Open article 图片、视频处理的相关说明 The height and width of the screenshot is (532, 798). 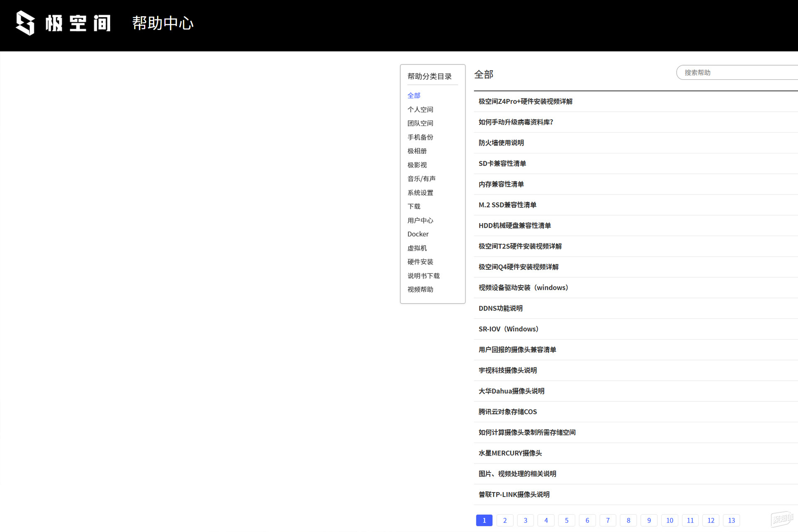pos(517,474)
